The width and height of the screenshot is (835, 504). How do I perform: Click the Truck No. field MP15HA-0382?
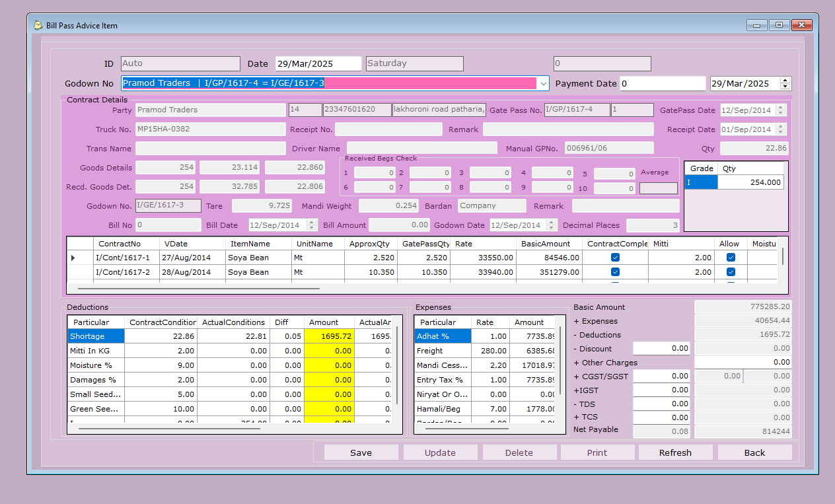tap(211, 129)
